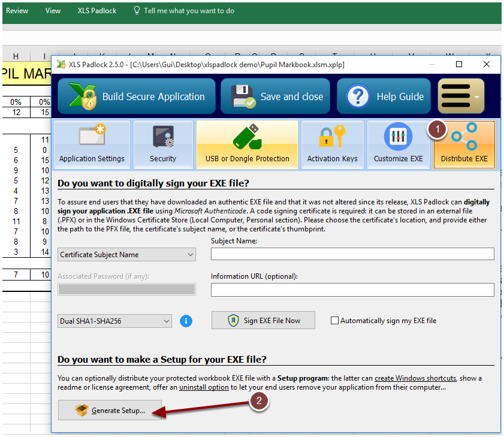Open the XLS Padlock ribbon tab
Viewport: 504px width, 437px height.
point(97,11)
